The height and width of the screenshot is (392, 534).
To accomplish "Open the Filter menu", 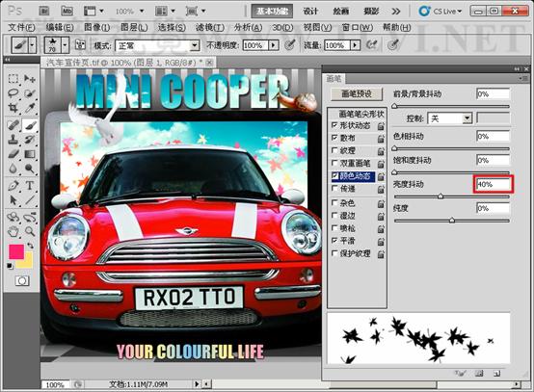I will click(210, 27).
